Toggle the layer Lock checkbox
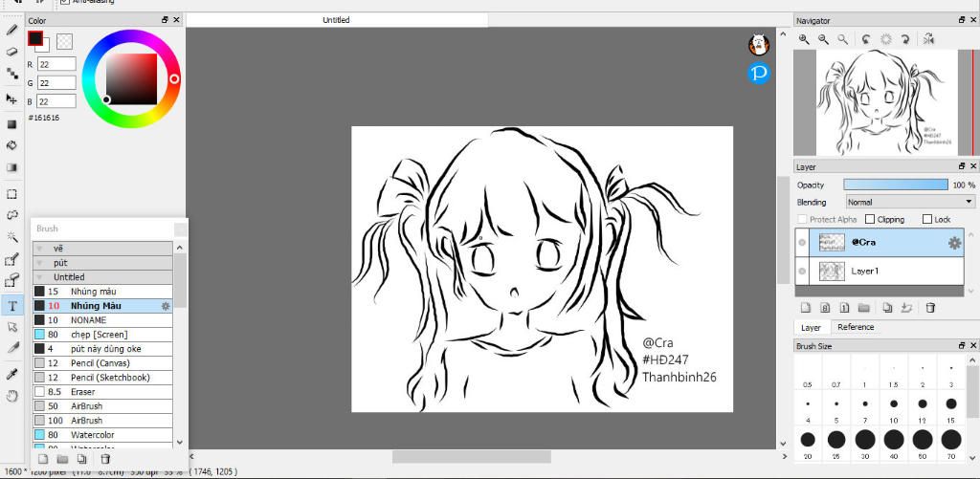The width and height of the screenshot is (980, 479). pos(927,219)
